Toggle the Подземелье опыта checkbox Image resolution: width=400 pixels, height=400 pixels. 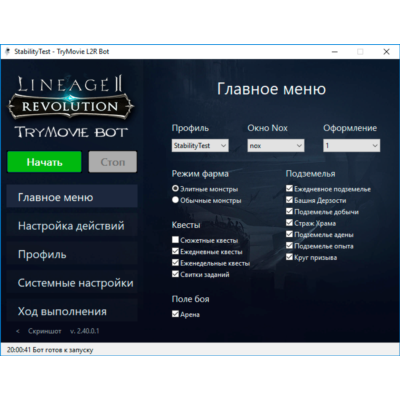289,245
